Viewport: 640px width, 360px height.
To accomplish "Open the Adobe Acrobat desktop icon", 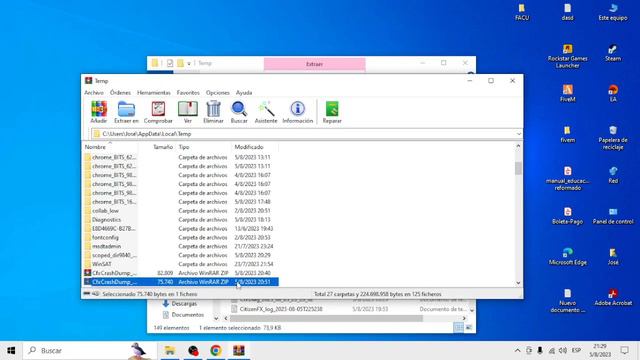I will (613, 297).
